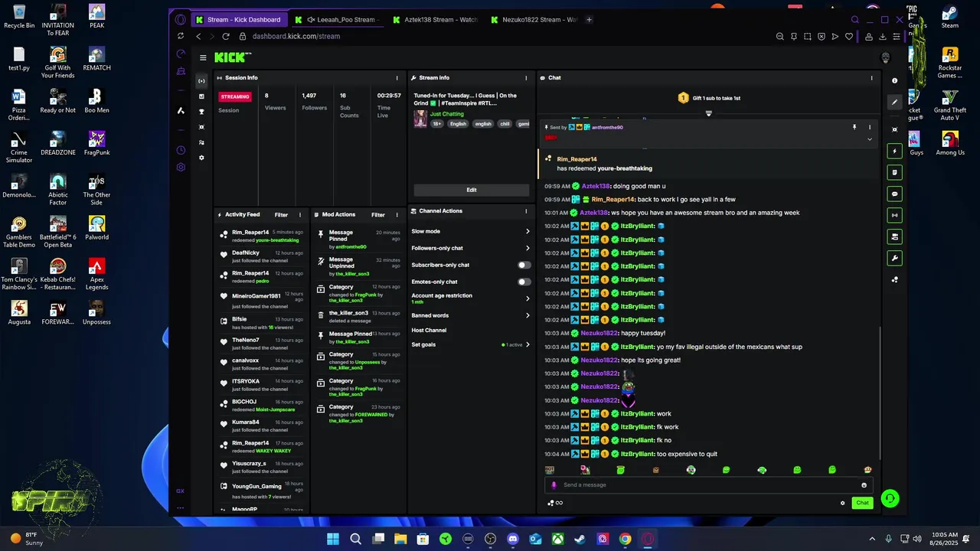Open Activity Feed Filter dropdown
The width and height of the screenshot is (980, 551).
click(x=281, y=215)
